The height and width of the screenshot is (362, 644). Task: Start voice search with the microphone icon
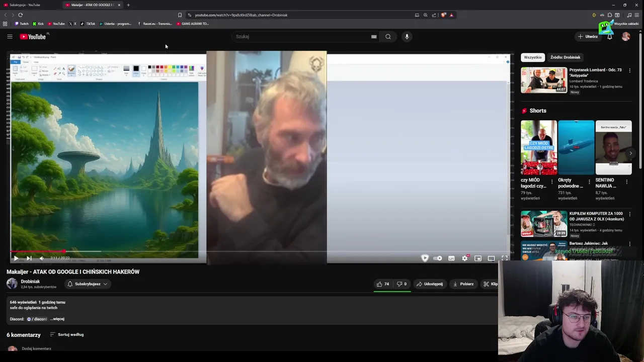coord(407,36)
